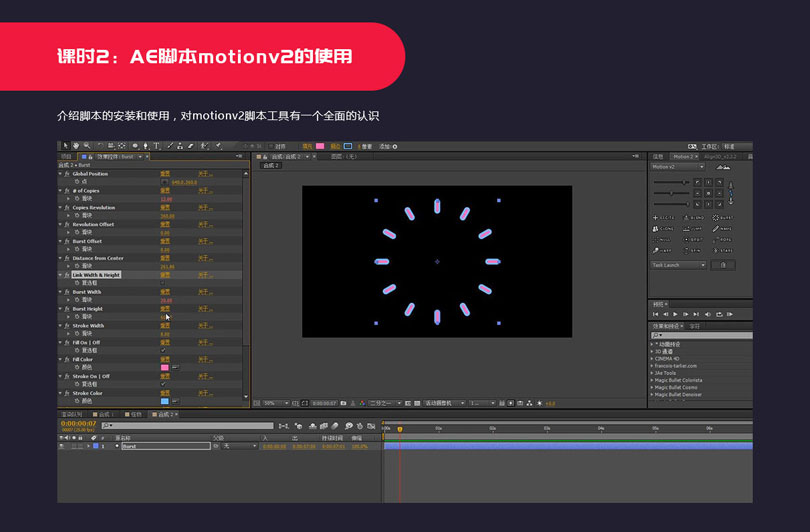
Task: Click the Burst tool in Motion v2
Action: [723, 217]
